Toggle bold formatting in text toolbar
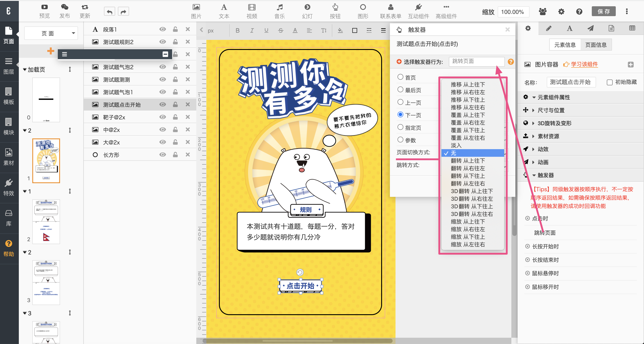Screen dimensions: 644x344 238,30
